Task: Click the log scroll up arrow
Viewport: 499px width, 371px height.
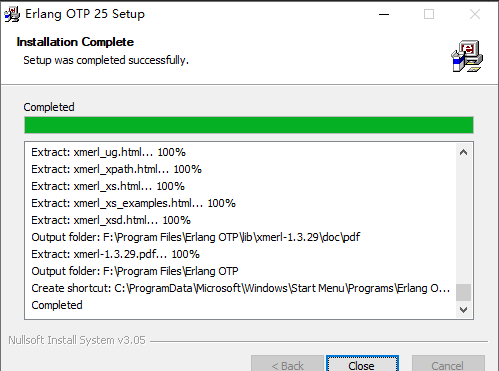Action: pyautogui.click(x=463, y=153)
